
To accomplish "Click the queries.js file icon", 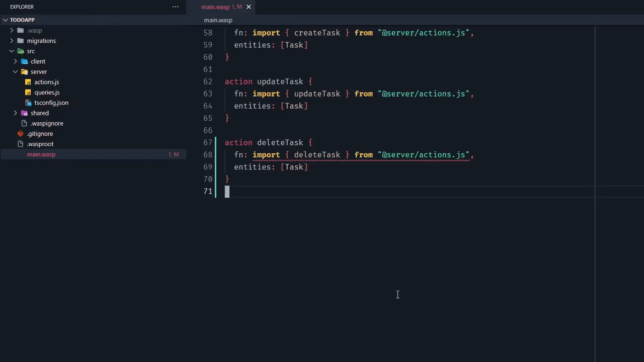I will tap(28, 93).
